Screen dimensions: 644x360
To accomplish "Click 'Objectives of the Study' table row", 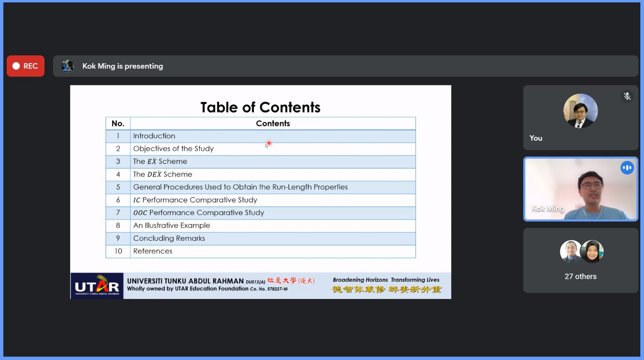I will [x=173, y=149].
